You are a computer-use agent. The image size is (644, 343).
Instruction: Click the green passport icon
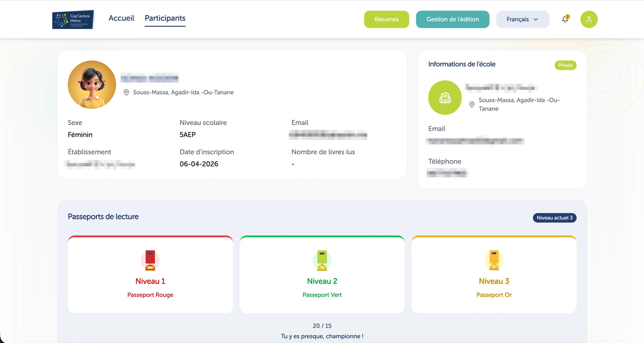click(x=322, y=260)
